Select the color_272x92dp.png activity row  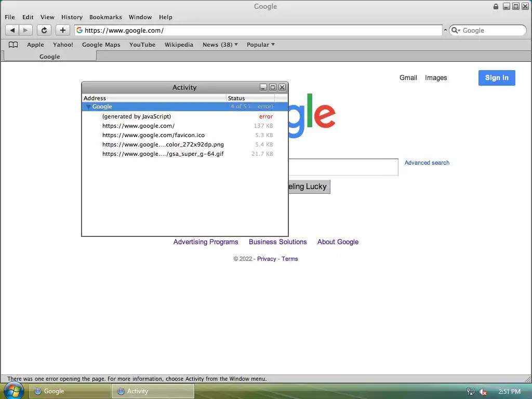pyautogui.click(x=185, y=144)
